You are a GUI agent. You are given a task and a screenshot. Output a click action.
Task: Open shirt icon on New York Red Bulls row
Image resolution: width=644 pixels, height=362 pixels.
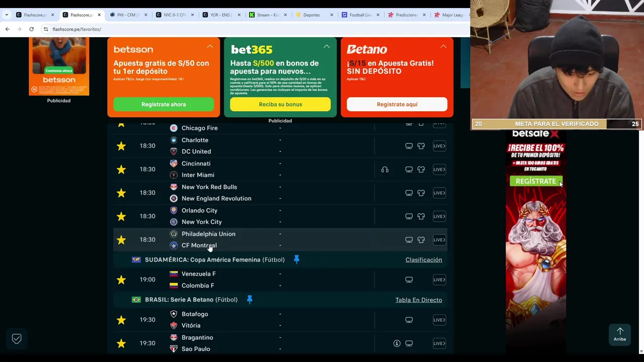(421, 193)
